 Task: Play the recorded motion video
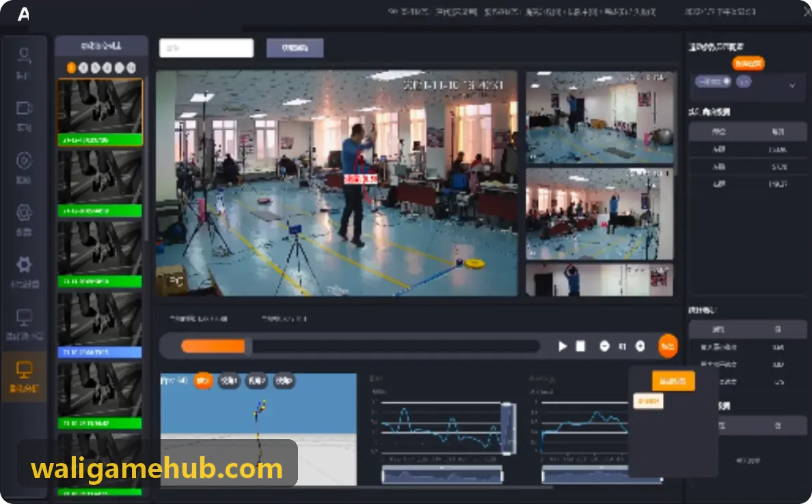[563, 346]
